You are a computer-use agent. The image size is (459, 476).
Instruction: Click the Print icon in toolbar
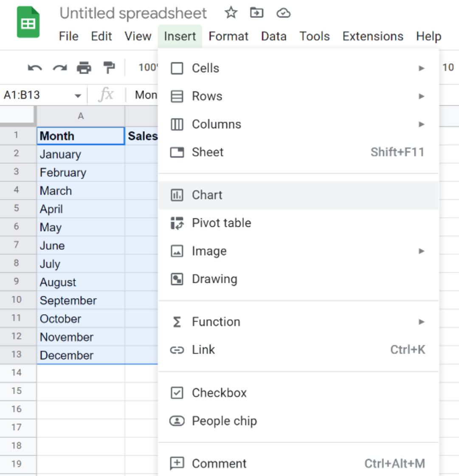[84, 68]
